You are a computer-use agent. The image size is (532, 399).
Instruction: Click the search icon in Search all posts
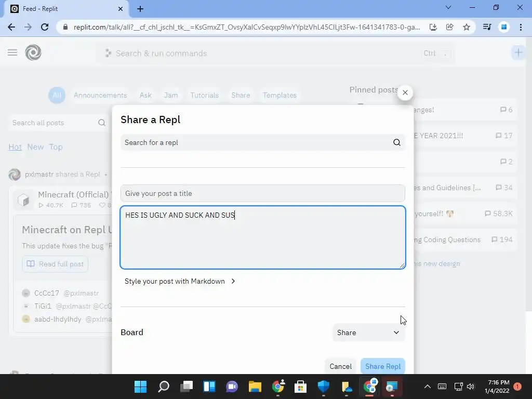click(101, 123)
